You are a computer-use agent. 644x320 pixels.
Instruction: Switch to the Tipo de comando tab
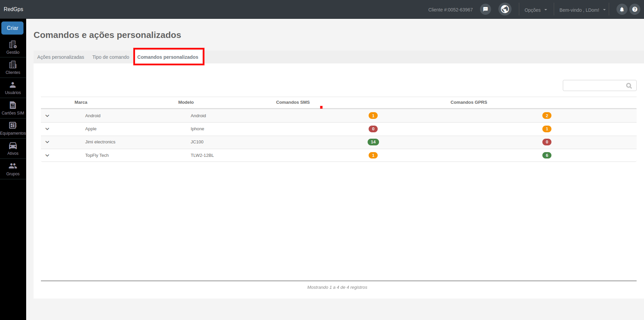pyautogui.click(x=111, y=57)
